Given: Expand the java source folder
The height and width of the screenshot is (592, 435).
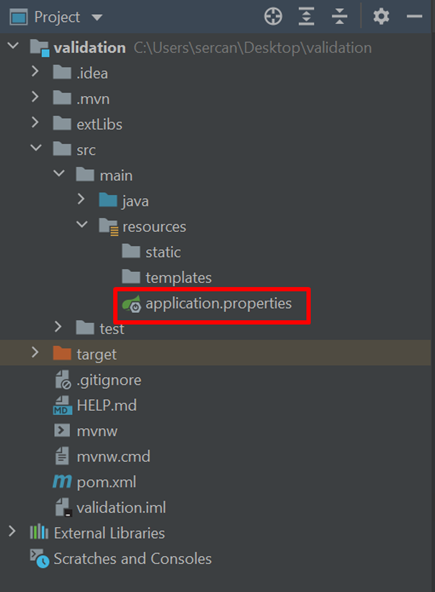Looking at the screenshot, I should 81,199.
